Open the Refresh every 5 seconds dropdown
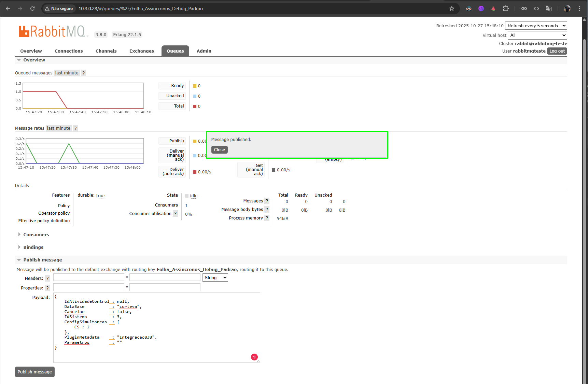Screen dimensions: 588x384 point(536,26)
